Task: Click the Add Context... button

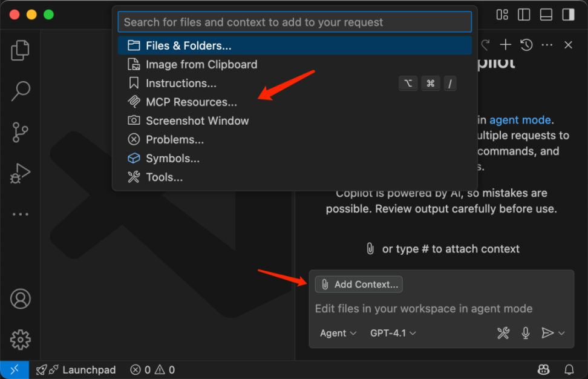Action: click(359, 284)
